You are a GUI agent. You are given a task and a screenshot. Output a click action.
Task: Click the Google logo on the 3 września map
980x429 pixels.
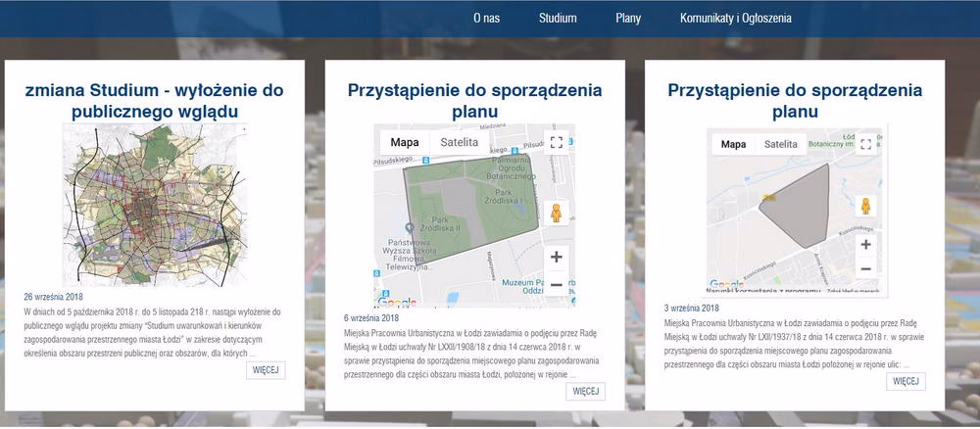[726, 285]
